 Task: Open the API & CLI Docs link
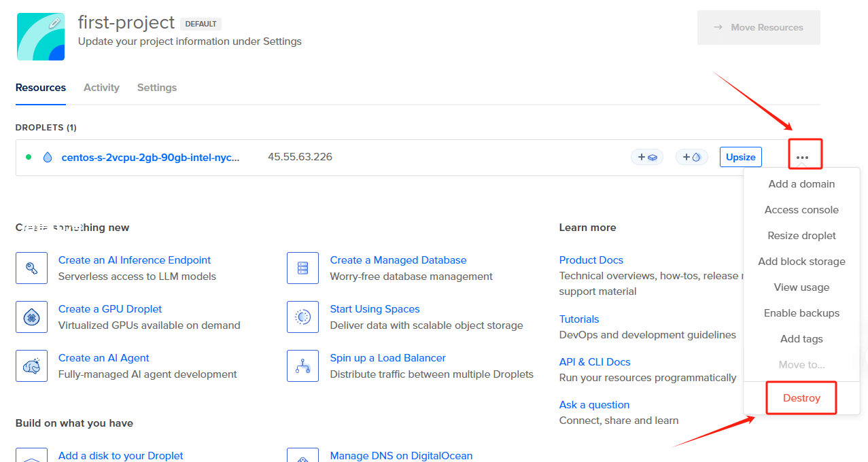(x=595, y=362)
